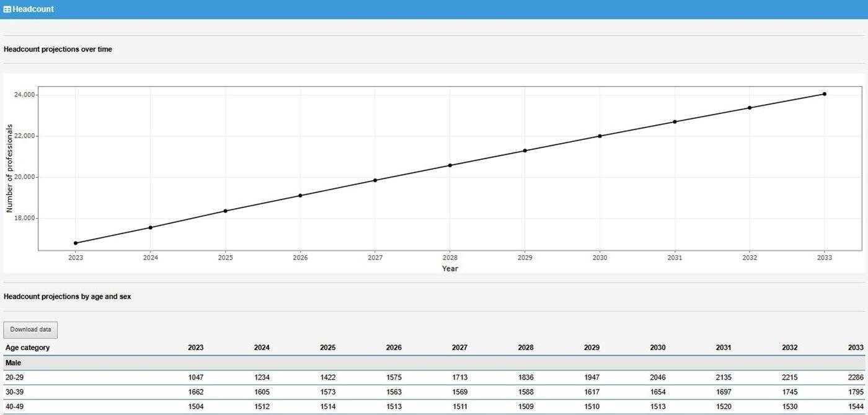Click the Male group row header
The height and width of the screenshot is (415, 868).
(14, 362)
